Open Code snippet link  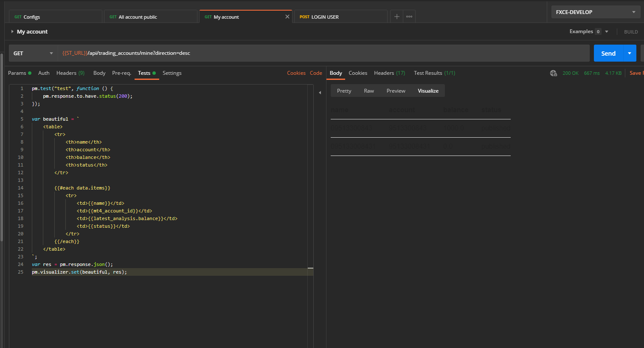point(316,73)
